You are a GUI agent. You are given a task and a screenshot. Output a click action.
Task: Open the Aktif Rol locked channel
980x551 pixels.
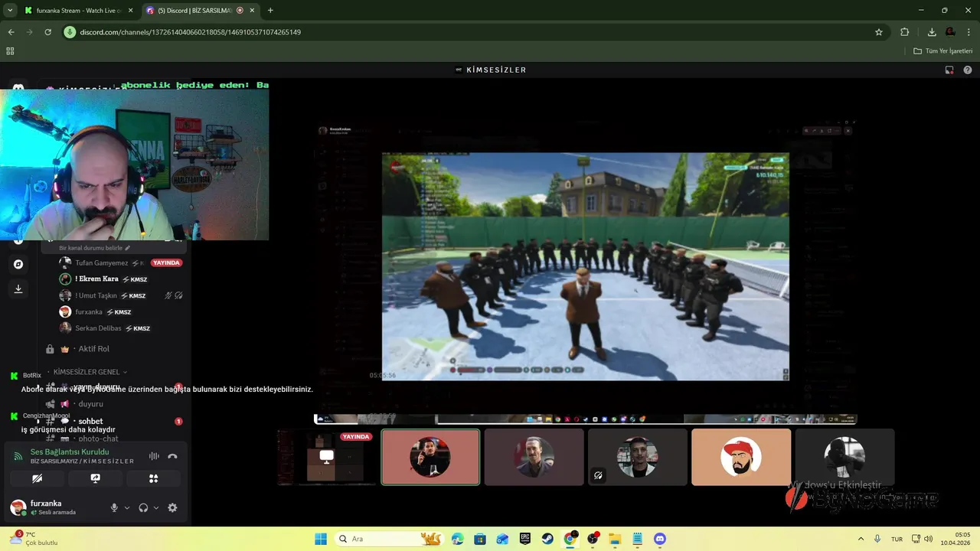pos(93,349)
